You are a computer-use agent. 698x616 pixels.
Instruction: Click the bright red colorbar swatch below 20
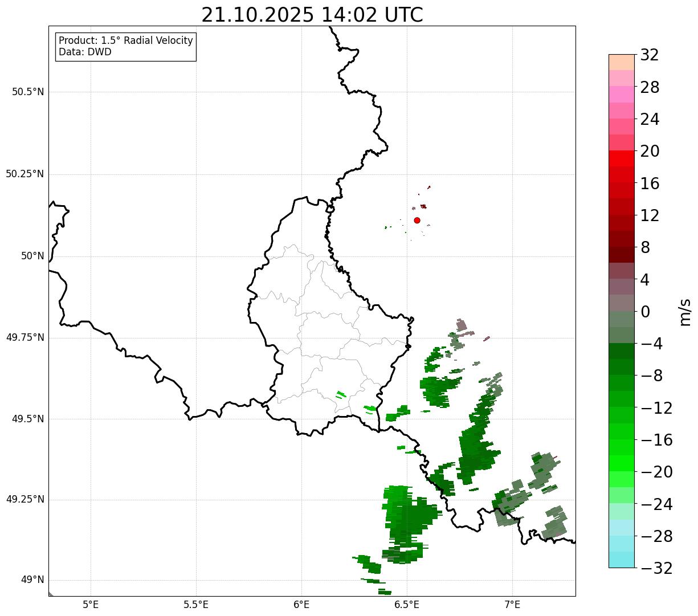click(x=622, y=158)
